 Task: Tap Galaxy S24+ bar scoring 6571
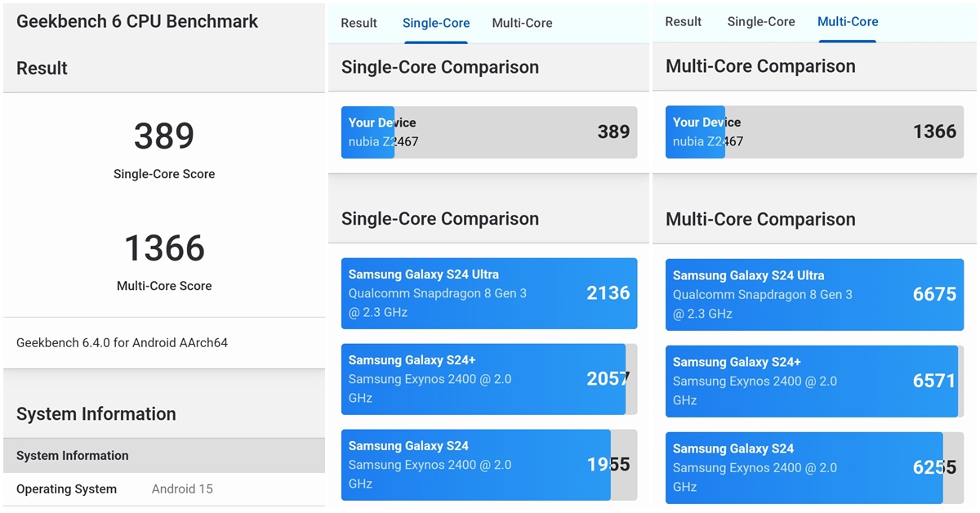[813, 381]
